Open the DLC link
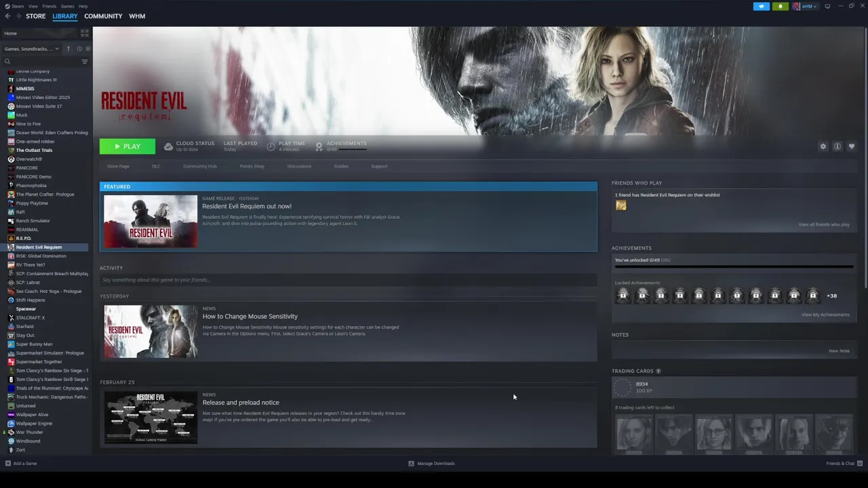The image size is (868, 488). (156, 166)
